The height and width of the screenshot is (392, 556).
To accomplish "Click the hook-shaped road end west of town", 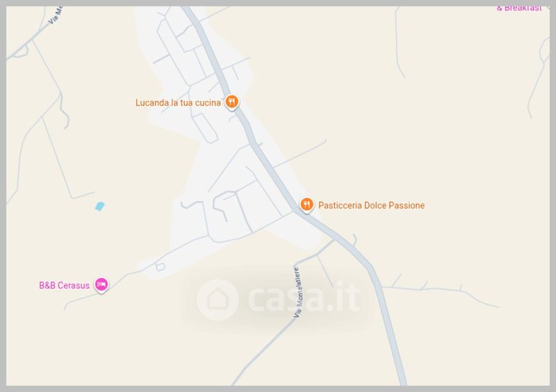I will click(63, 111).
